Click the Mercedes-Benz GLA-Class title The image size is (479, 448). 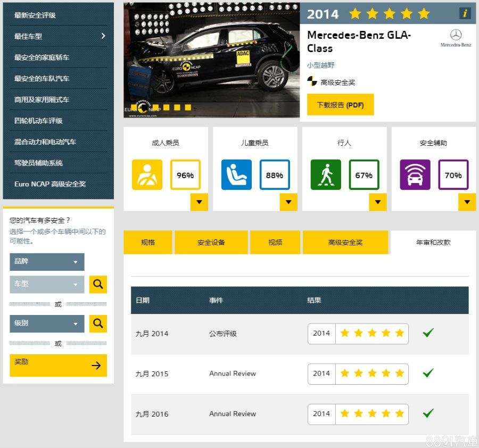[359, 42]
